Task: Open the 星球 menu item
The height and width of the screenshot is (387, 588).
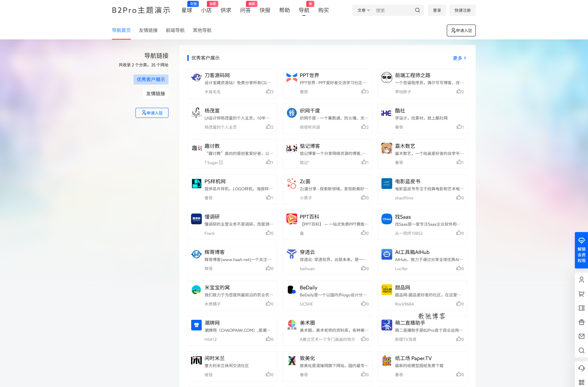Action: pyautogui.click(x=187, y=10)
